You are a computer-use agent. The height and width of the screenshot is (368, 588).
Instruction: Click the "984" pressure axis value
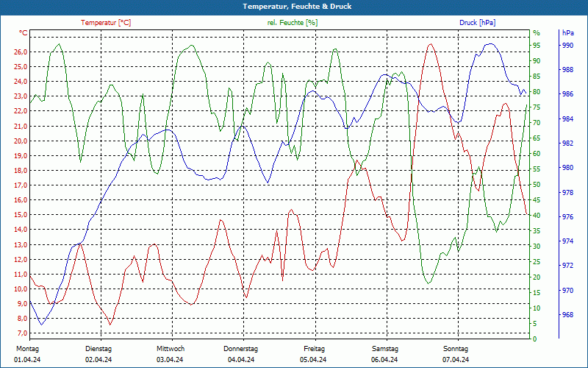(x=567, y=119)
